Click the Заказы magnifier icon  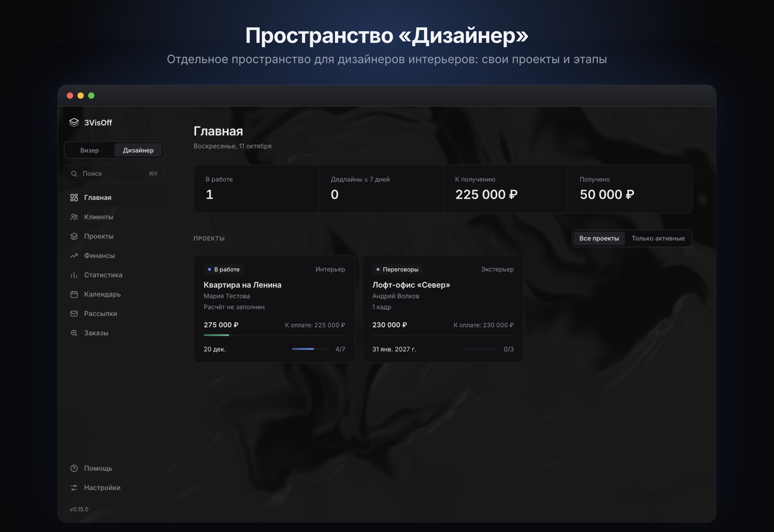coord(74,333)
